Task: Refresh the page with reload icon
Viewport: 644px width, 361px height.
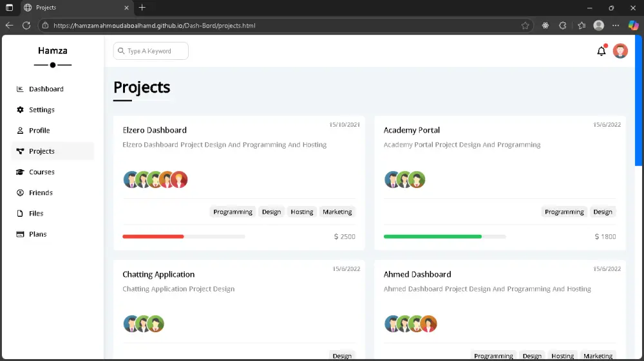Action: click(x=26, y=25)
